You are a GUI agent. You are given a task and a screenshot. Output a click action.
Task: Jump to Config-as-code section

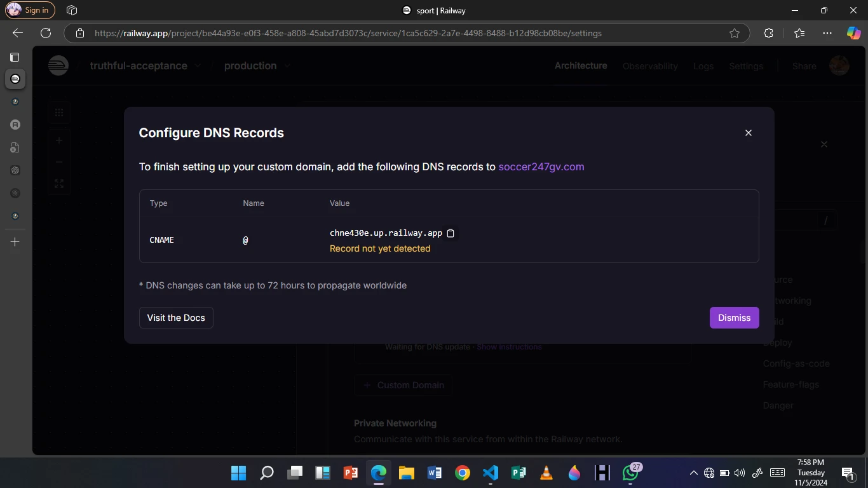tap(796, 363)
